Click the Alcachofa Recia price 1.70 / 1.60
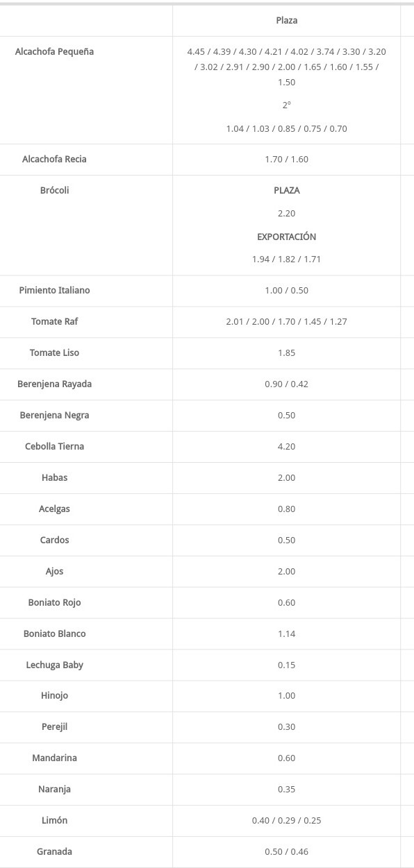414x868 pixels. (x=286, y=160)
